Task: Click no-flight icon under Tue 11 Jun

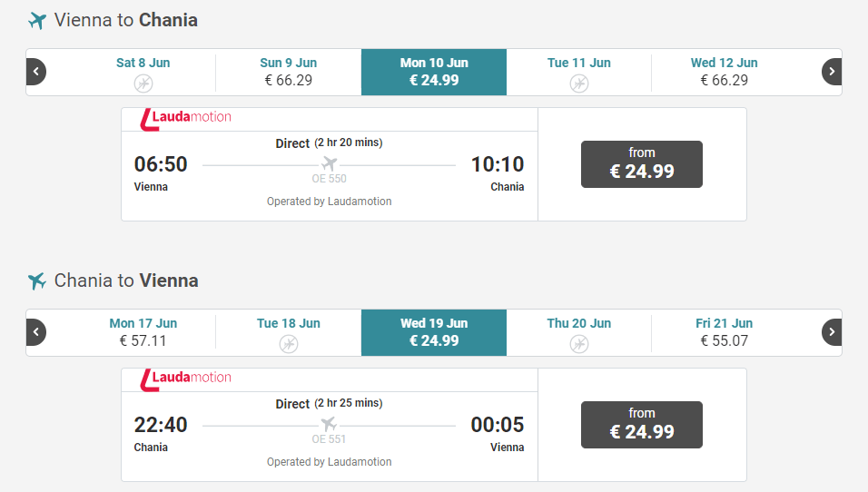Action: (x=579, y=84)
